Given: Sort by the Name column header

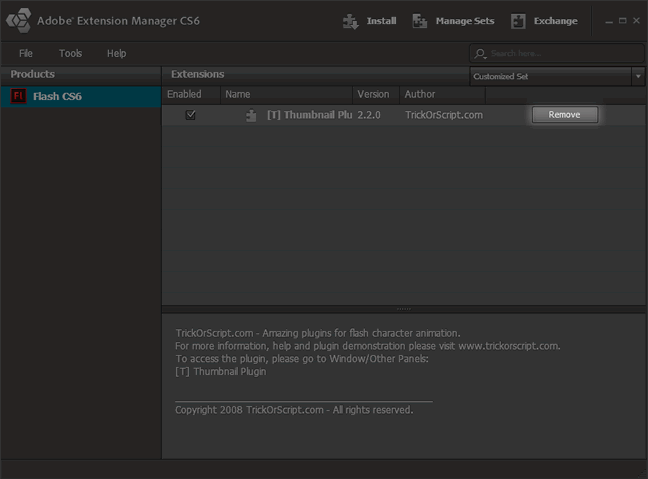Looking at the screenshot, I should click(x=286, y=94).
